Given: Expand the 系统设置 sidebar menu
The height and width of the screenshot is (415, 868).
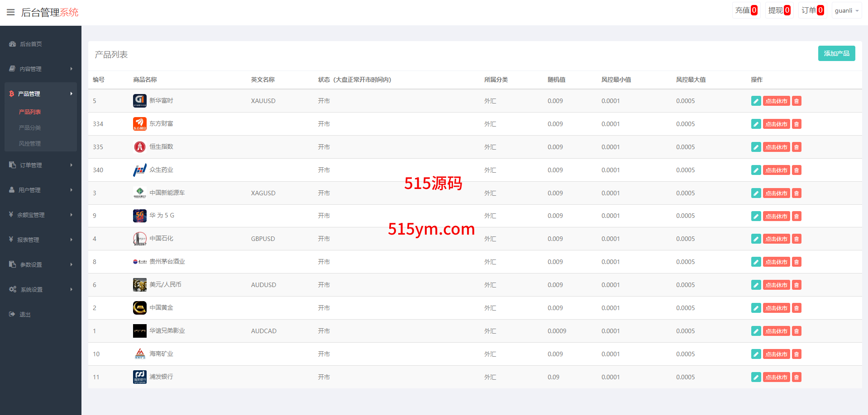Looking at the screenshot, I should tap(40, 289).
